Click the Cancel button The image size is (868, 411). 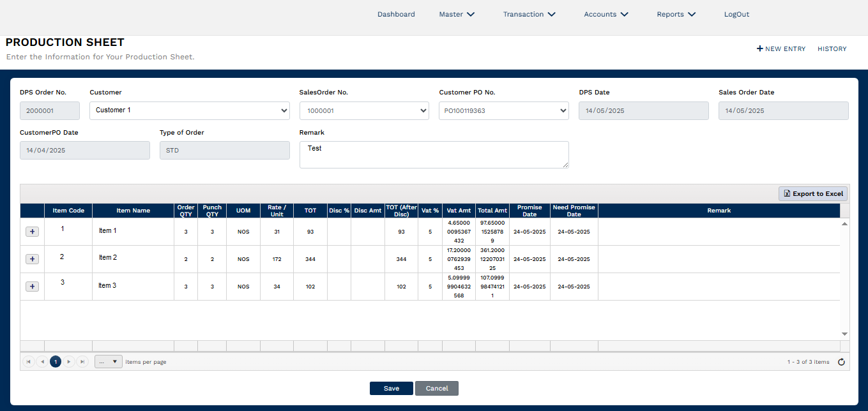[437, 388]
